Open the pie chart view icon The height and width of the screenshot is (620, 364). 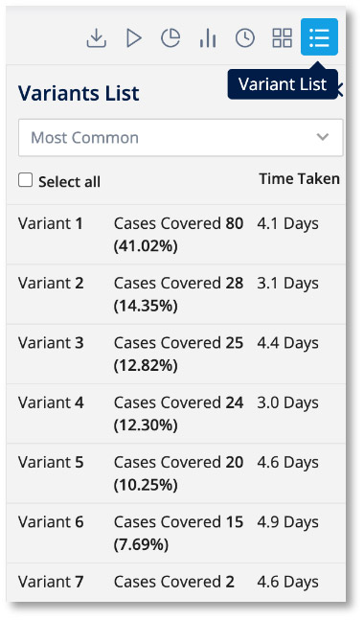pos(171,38)
